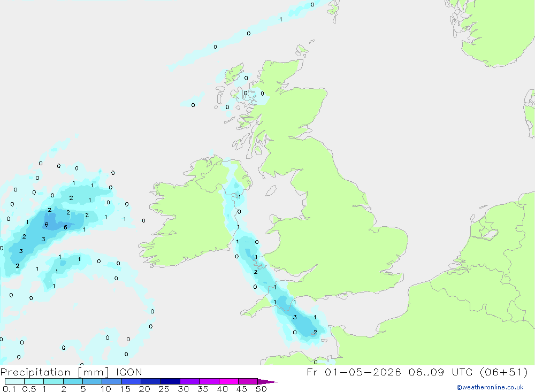Pick the 15–20 mm legend swatch
Screen dimensions: 535x392
[132, 381]
